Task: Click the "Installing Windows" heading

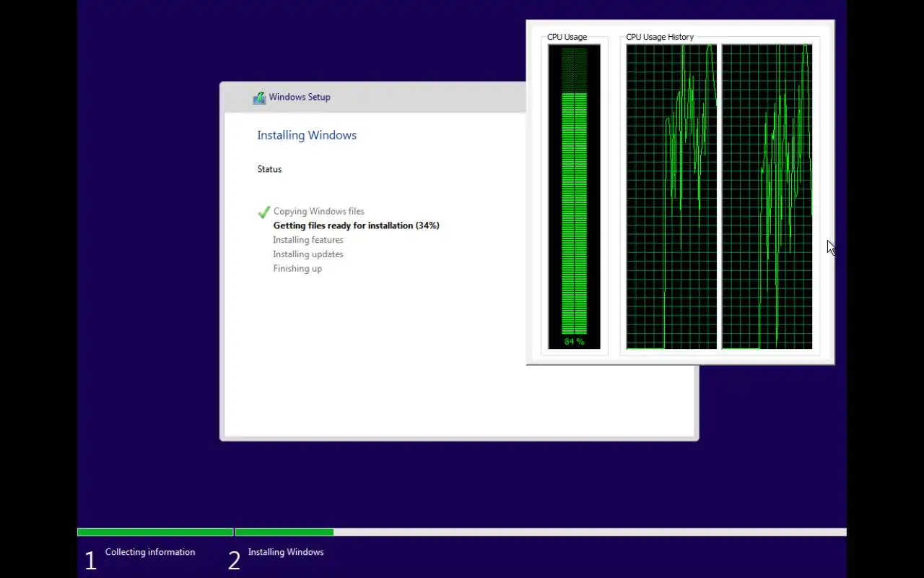Action: tap(307, 135)
